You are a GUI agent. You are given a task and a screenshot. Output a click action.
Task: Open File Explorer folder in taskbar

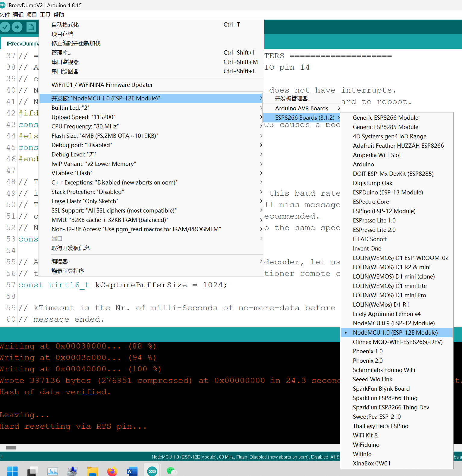coord(93,471)
